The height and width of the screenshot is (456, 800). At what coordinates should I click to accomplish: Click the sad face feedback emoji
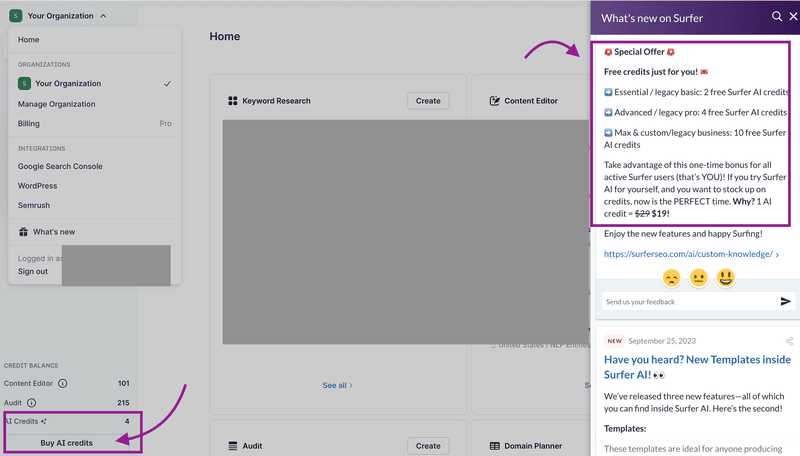[x=672, y=277]
